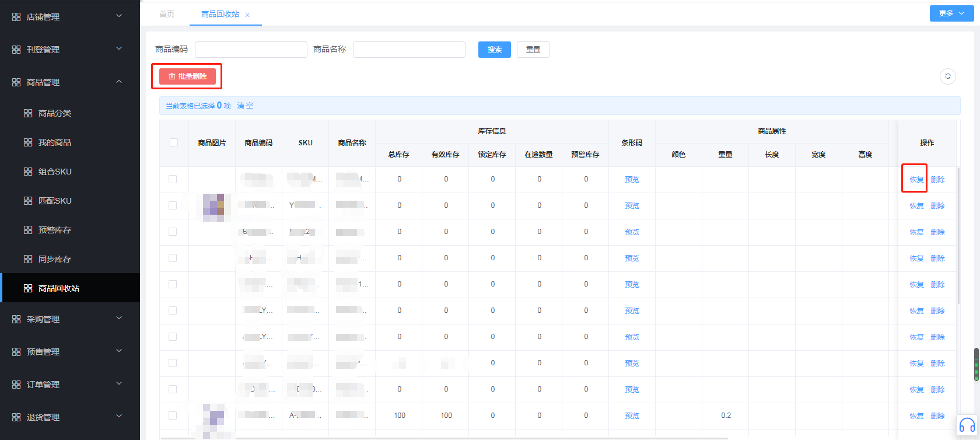Go to 组合SKU page
Image resolution: width=980 pixels, height=440 pixels.
point(70,172)
